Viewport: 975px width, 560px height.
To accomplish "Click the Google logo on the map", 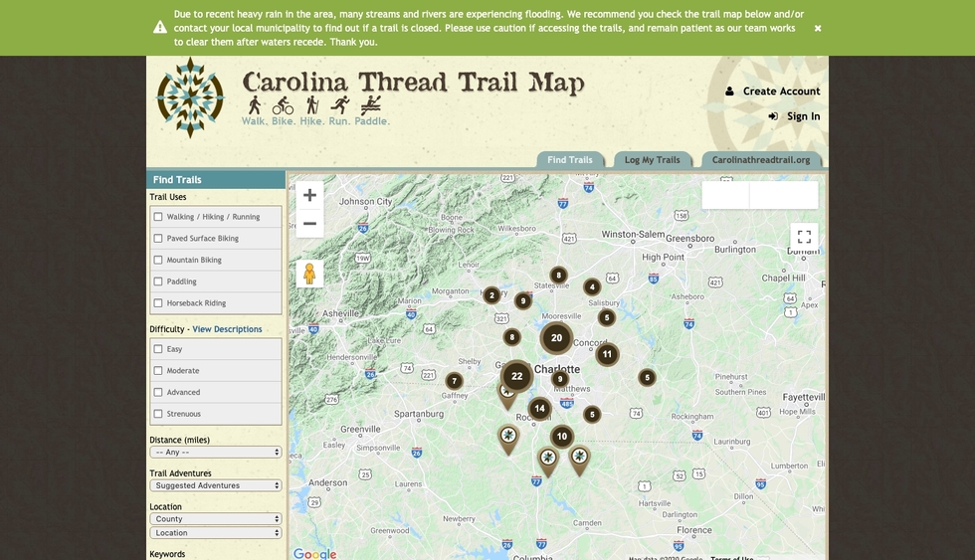I will pos(314,553).
